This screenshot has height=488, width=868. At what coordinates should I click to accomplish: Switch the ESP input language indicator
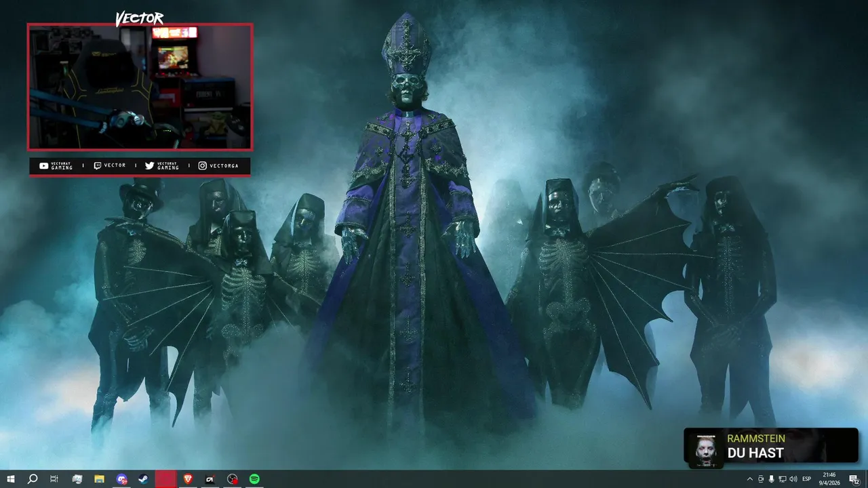[807, 479]
